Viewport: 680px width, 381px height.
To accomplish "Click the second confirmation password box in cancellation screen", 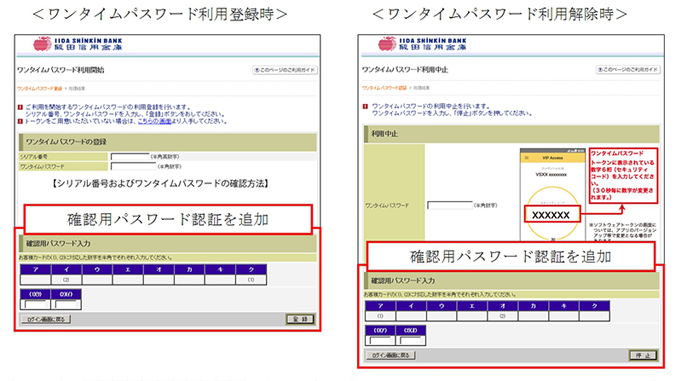I will (411, 340).
